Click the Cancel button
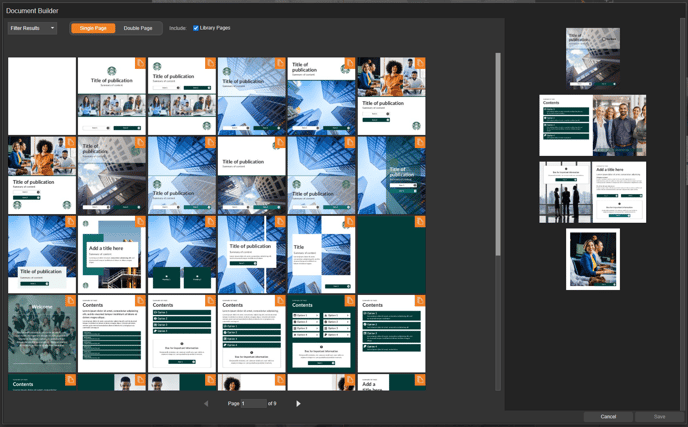The width and height of the screenshot is (688, 427). pyautogui.click(x=608, y=416)
